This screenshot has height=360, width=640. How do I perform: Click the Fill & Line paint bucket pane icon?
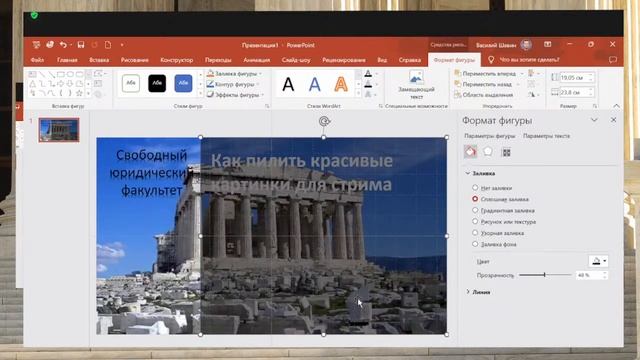[x=470, y=152]
